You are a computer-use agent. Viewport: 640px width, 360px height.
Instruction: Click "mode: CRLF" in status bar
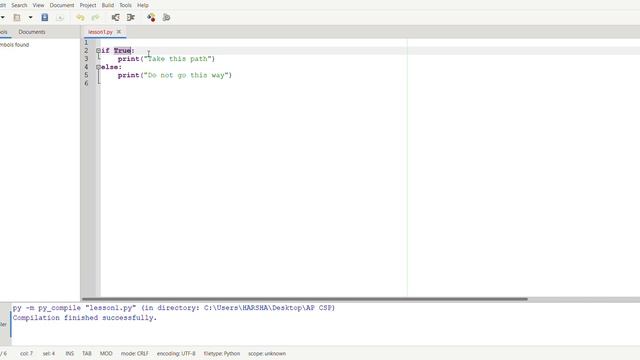tap(134, 353)
